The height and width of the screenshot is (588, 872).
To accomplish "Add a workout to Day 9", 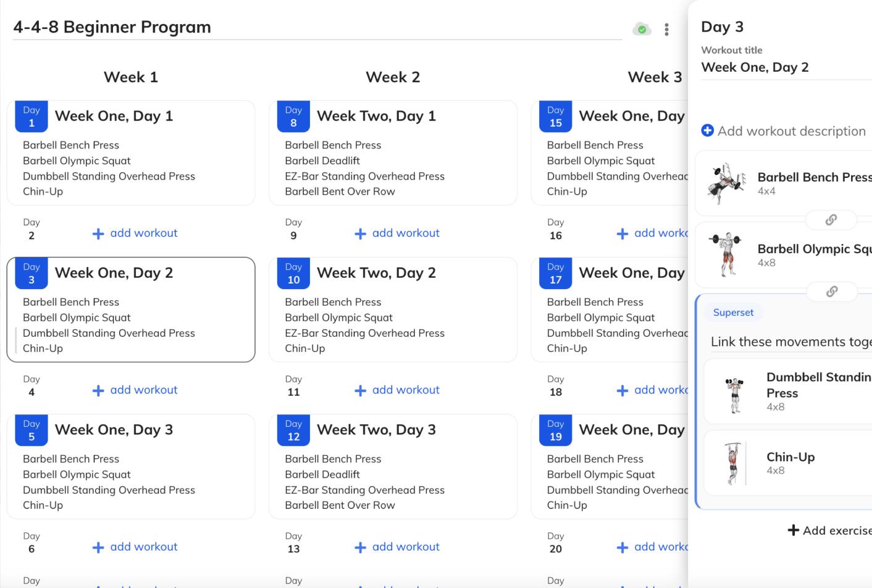I will 397,233.
